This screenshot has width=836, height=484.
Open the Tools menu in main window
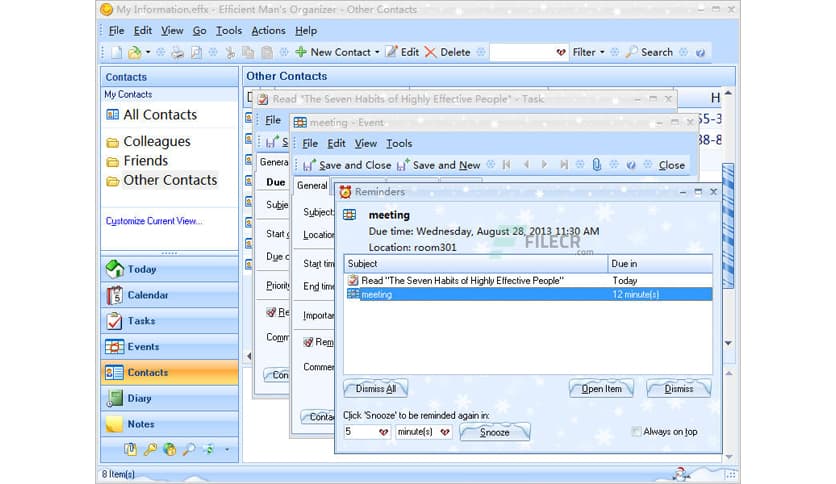point(229,31)
